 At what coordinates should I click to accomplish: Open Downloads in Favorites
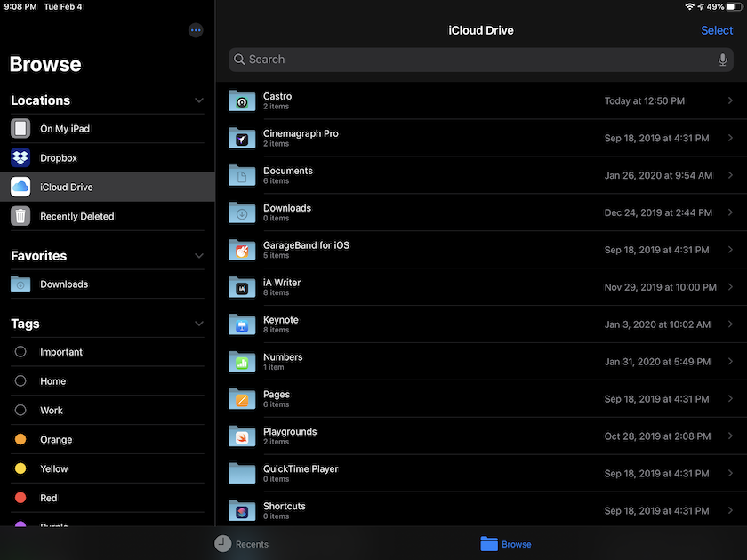(x=64, y=284)
